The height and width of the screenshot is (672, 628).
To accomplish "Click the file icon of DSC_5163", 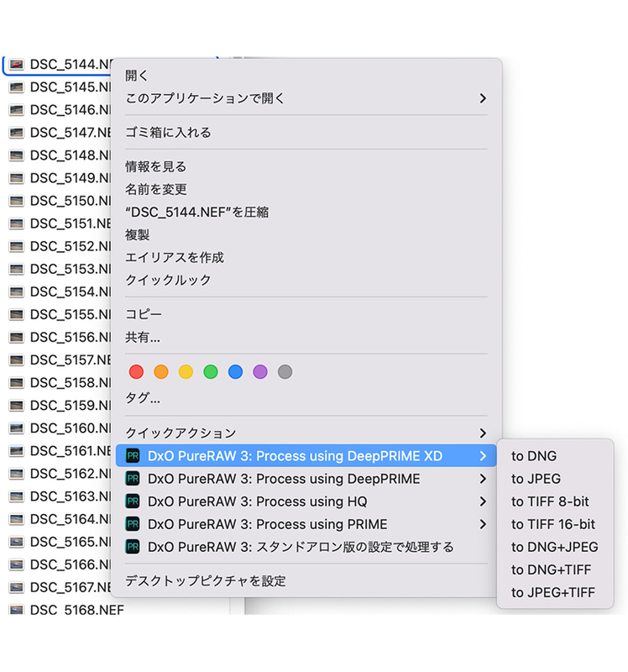I will click(17, 496).
